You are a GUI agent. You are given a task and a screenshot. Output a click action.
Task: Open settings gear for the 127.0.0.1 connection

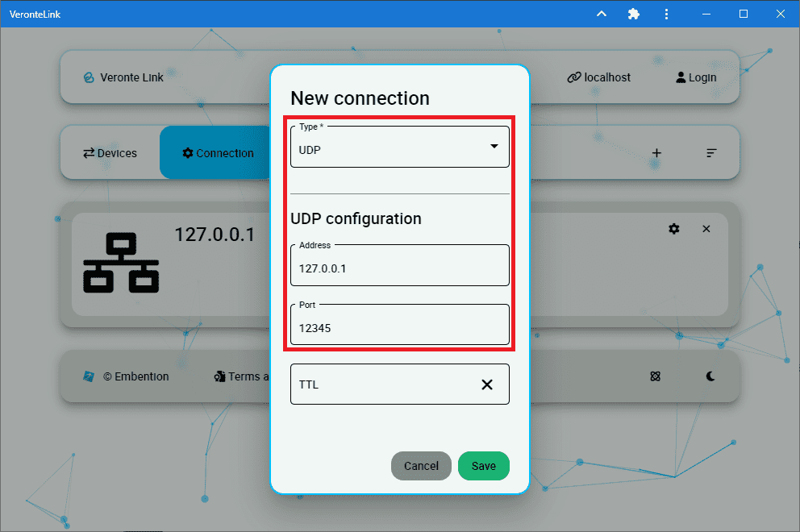(674, 228)
